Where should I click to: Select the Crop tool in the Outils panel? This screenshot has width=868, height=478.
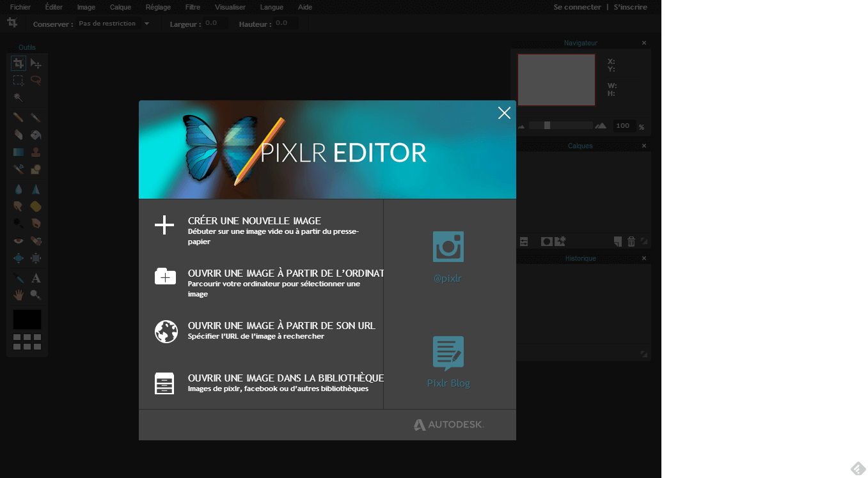tap(19, 63)
